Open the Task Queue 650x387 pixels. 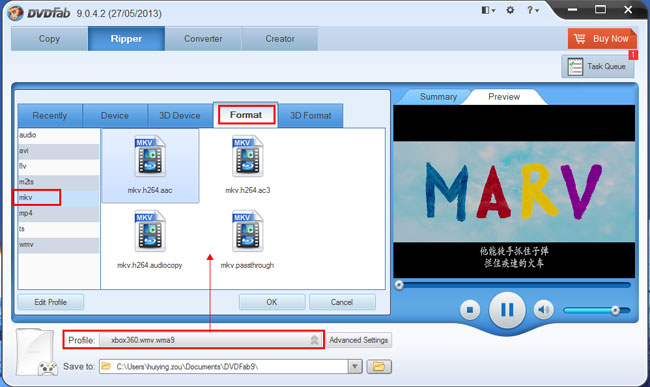(597, 66)
